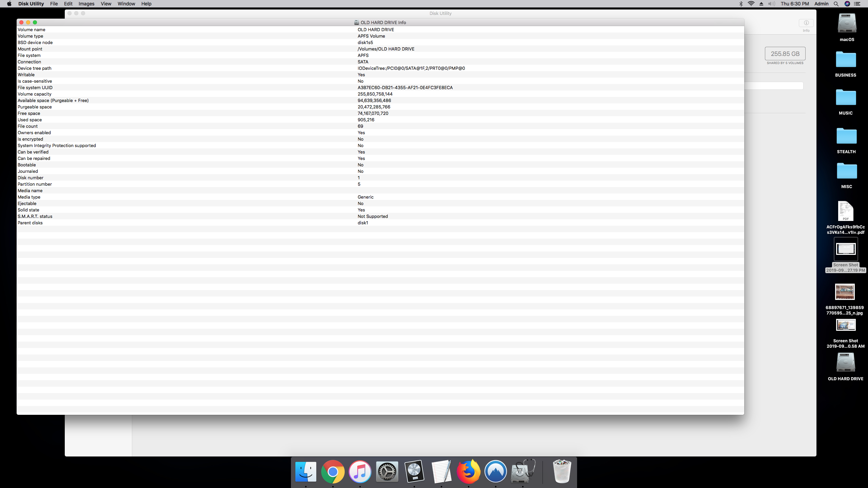The height and width of the screenshot is (488, 868).
Task: Launch Google Chrome from dock
Action: click(x=333, y=471)
